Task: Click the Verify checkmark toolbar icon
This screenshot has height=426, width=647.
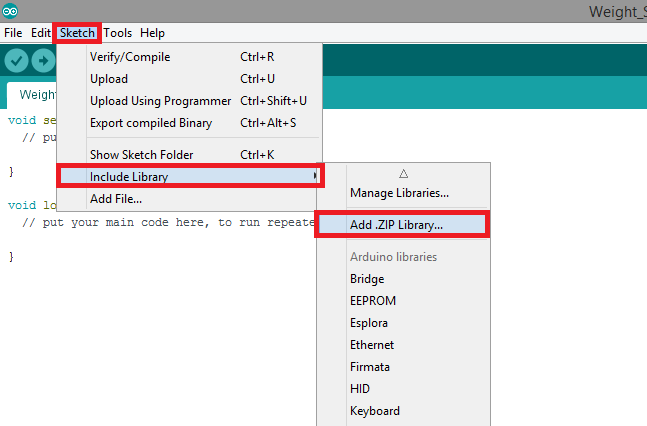Action: tap(16, 61)
